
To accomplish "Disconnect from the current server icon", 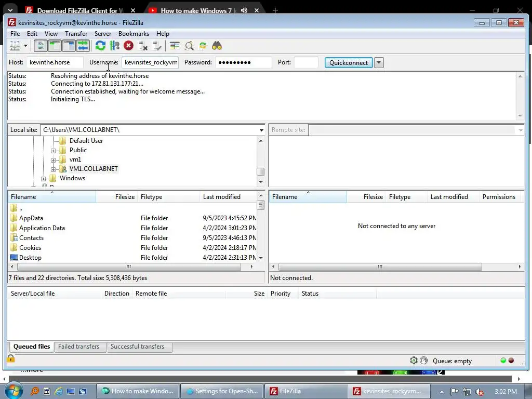I will [143, 46].
